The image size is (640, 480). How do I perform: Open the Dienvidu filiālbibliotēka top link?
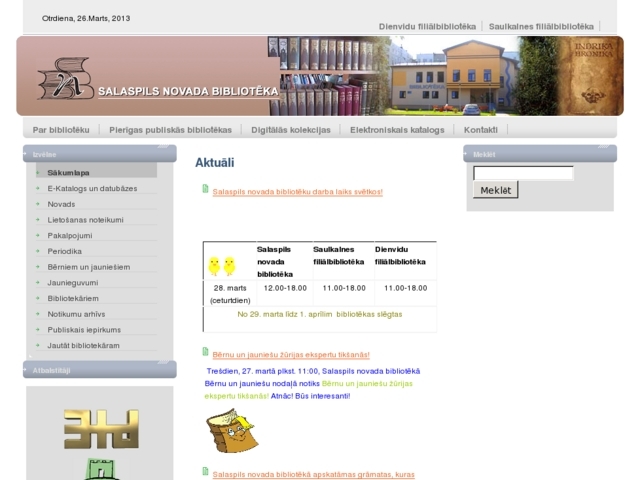tap(427, 27)
